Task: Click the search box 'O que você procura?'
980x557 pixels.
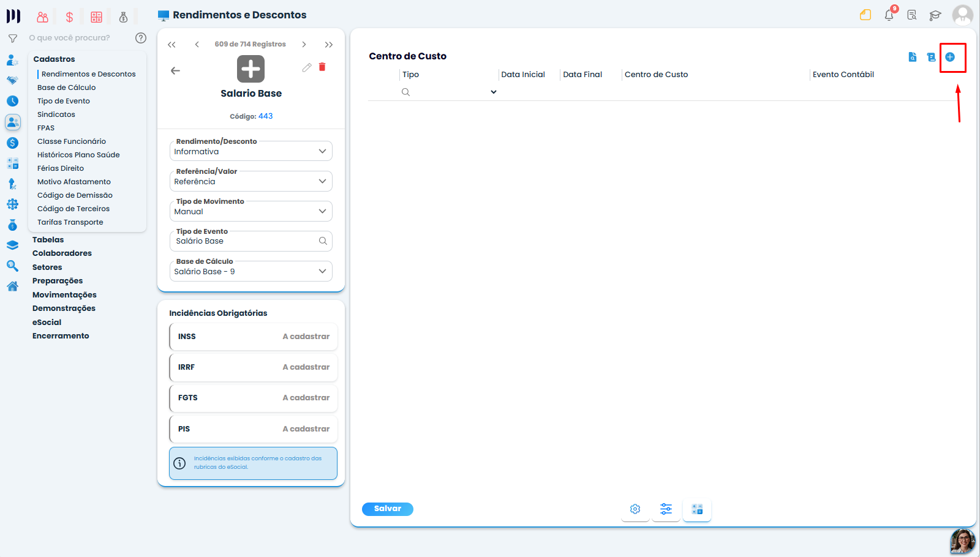Action: [70, 38]
